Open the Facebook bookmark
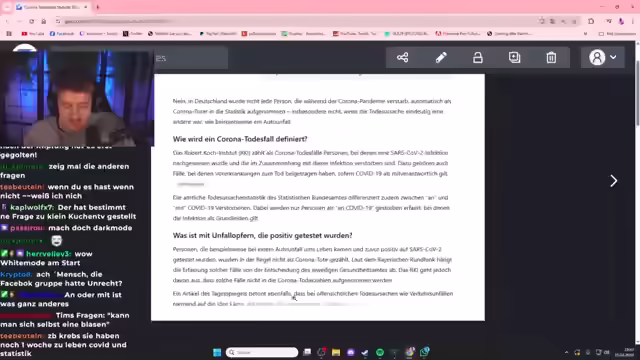 pyautogui.click(x=62, y=33)
